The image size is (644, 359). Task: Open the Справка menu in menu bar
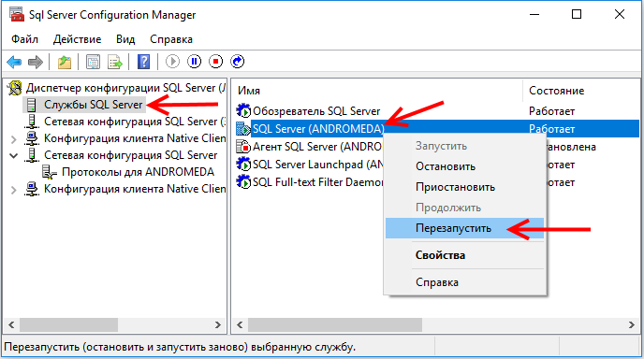[x=171, y=39]
